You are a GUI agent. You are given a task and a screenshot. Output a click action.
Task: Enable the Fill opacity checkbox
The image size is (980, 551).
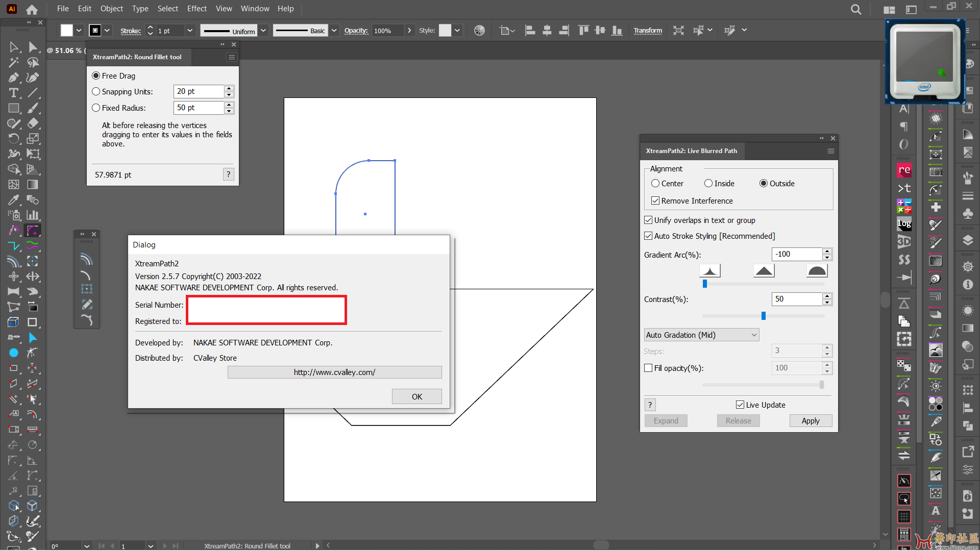648,368
